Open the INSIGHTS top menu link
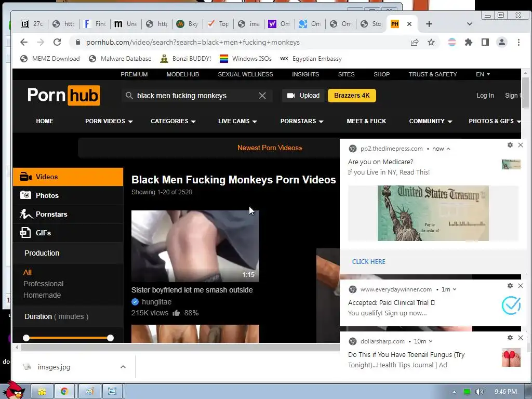This screenshot has height=399, width=532. pyautogui.click(x=305, y=74)
